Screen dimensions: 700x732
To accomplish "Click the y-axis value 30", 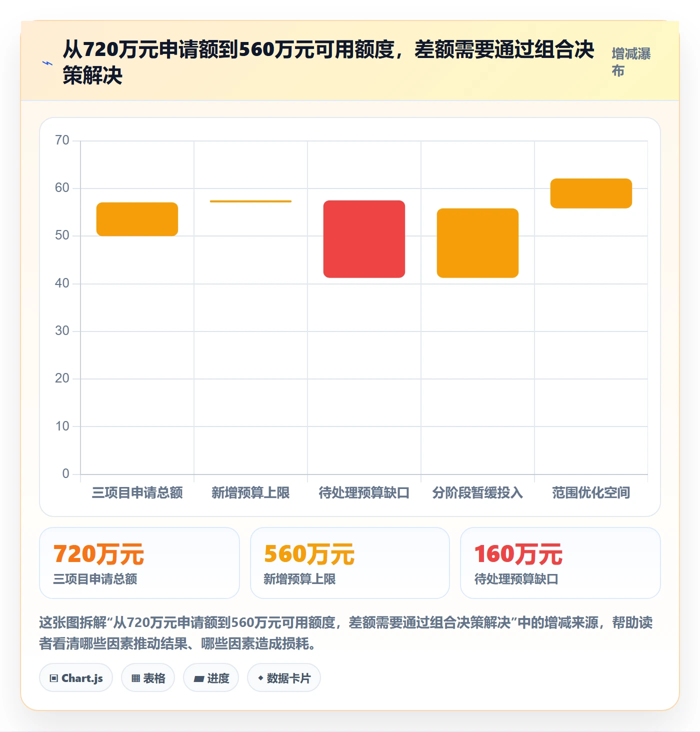I will coord(62,331).
